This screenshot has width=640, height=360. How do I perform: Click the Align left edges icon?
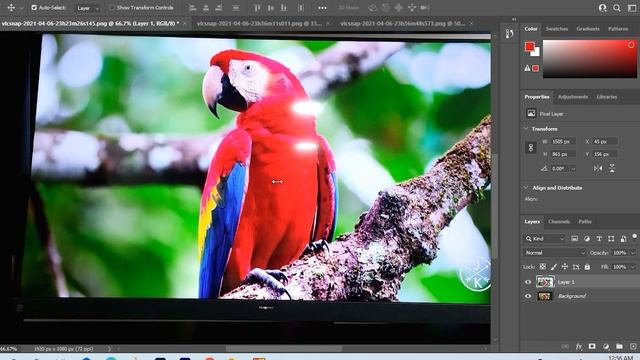pos(193,8)
